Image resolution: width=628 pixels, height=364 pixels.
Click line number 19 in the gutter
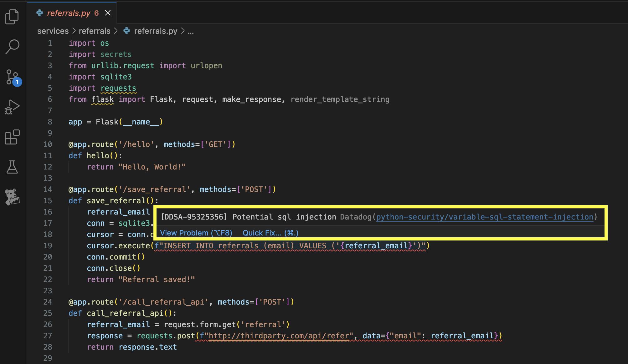[x=48, y=245]
